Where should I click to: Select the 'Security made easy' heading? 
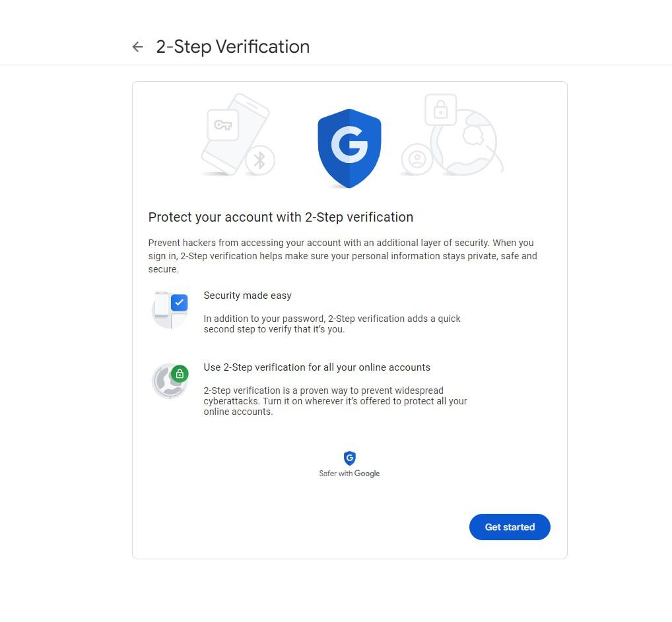248,295
